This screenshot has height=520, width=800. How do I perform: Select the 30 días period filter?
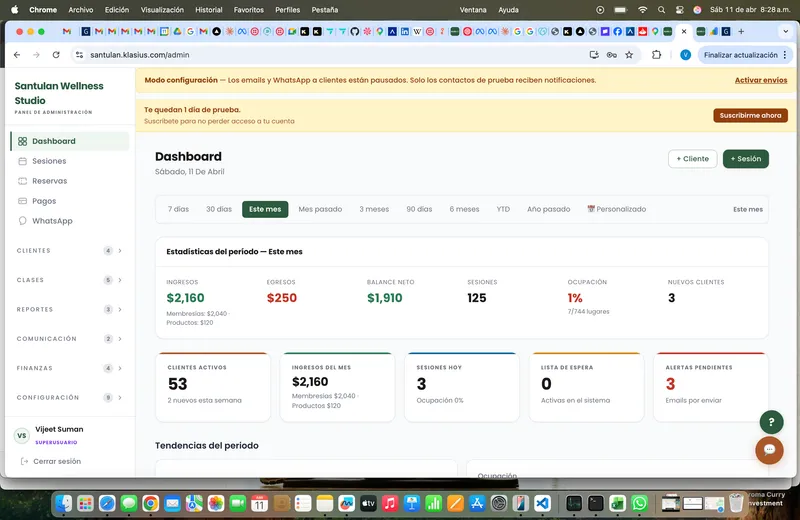click(x=219, y=209)
